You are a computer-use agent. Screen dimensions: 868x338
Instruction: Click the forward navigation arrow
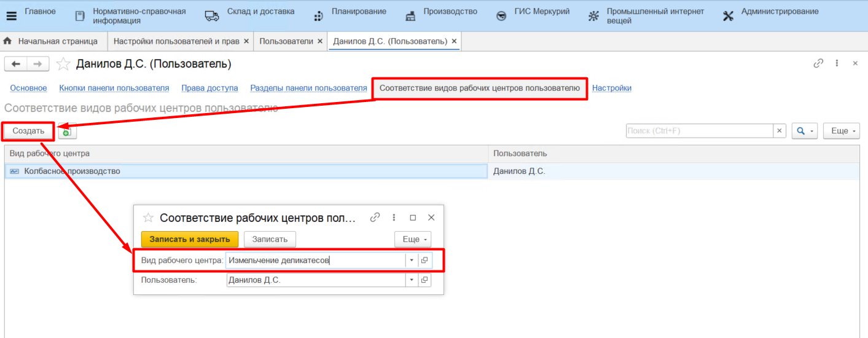click(37, 64)
